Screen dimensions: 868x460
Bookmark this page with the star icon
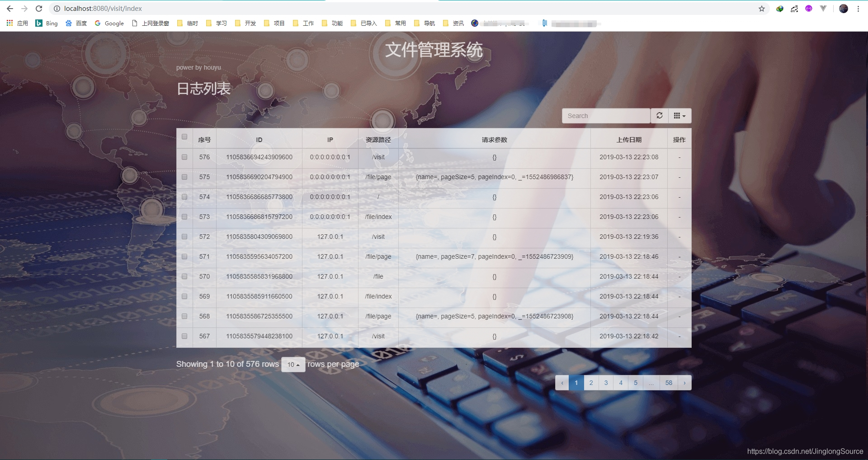pyautogui.click(x=762, y=9)
